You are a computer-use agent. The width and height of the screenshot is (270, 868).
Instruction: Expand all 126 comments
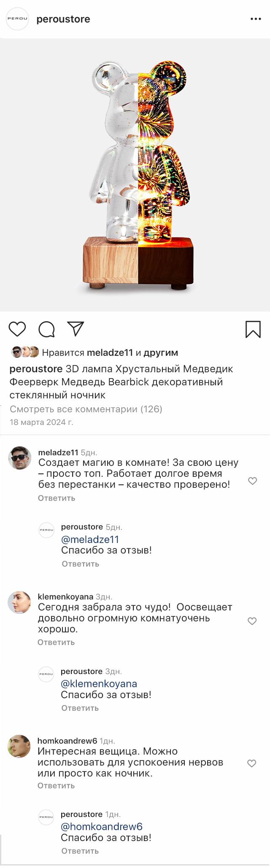tap(86, 409)
